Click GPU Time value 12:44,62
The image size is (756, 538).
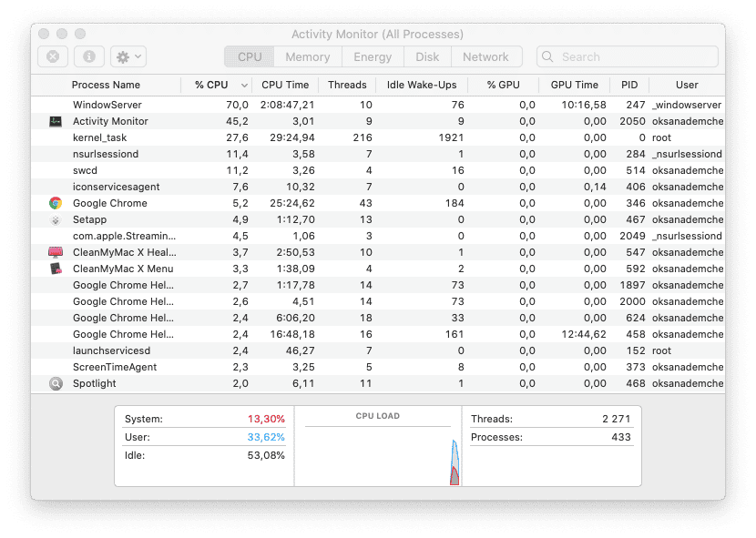point(584,335)
